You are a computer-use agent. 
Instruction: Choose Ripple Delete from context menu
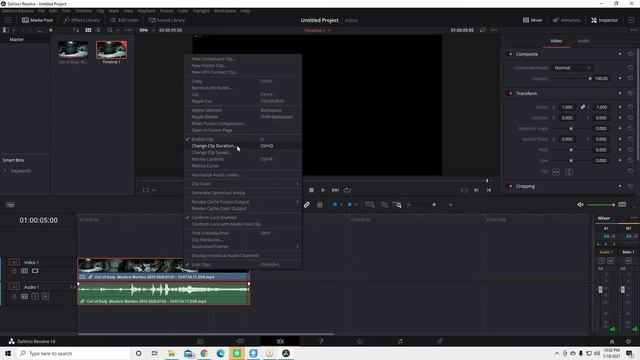pyautogui.click(x=243, y=117)
